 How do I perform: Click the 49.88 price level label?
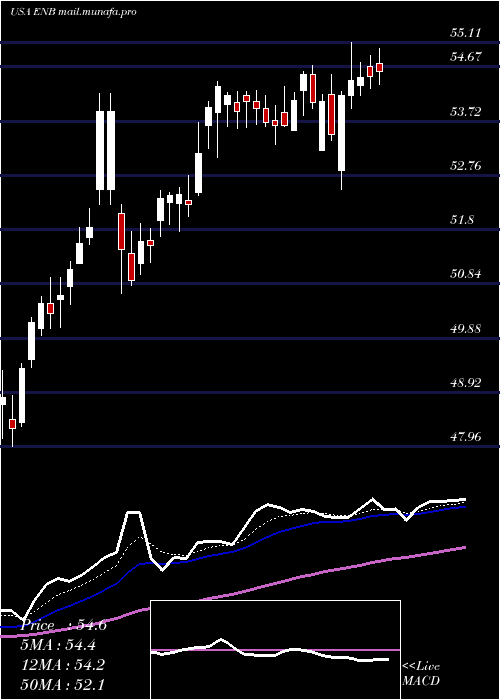(466, 329)
